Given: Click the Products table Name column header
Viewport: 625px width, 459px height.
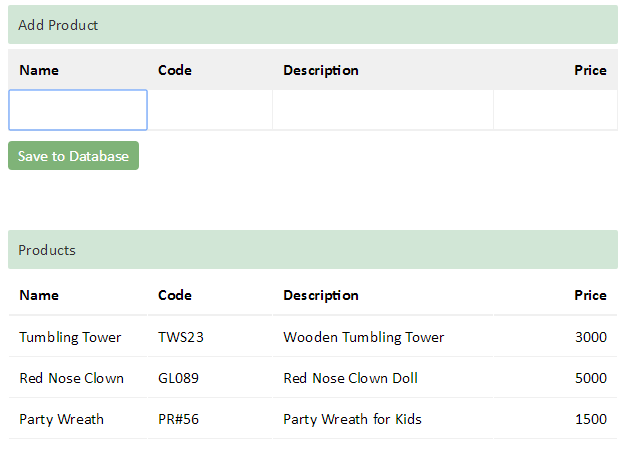Looking at the screenshot, I should pos(39,295).
